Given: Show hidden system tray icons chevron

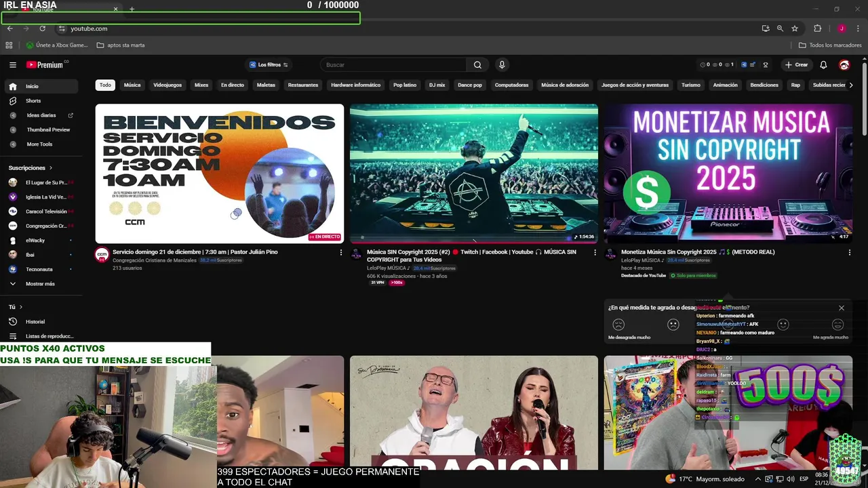Looking at the screenshot, I should (x=758, y=479).
